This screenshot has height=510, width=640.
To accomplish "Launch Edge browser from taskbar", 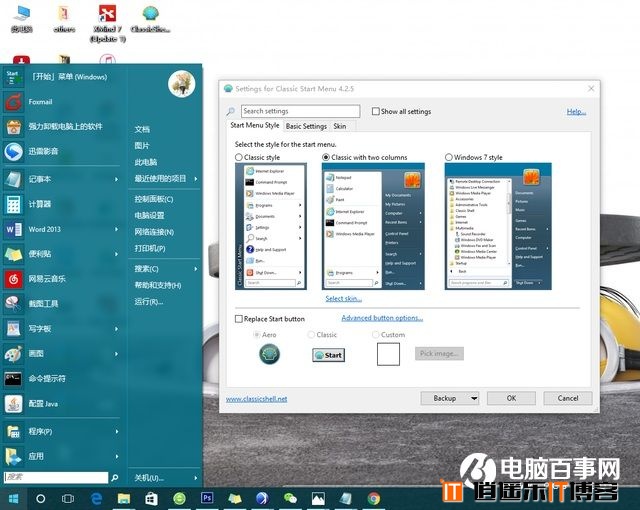I will click(x=96, y=499).
